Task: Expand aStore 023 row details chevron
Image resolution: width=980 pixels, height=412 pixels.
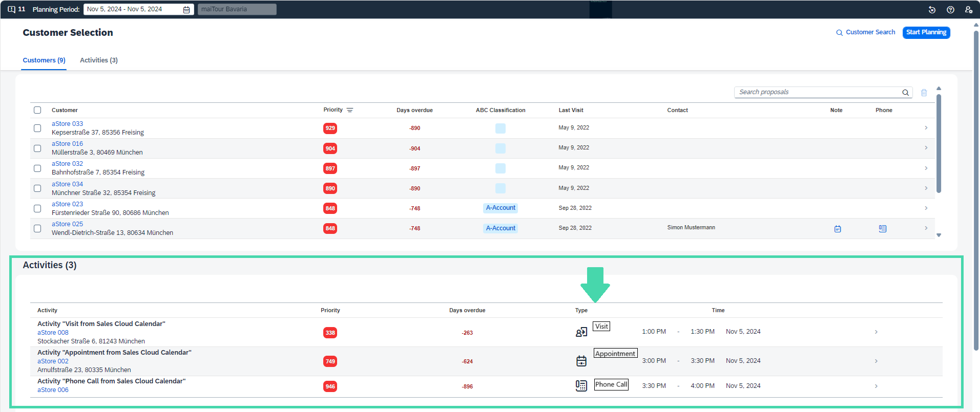Action: [x=926, y=208]
